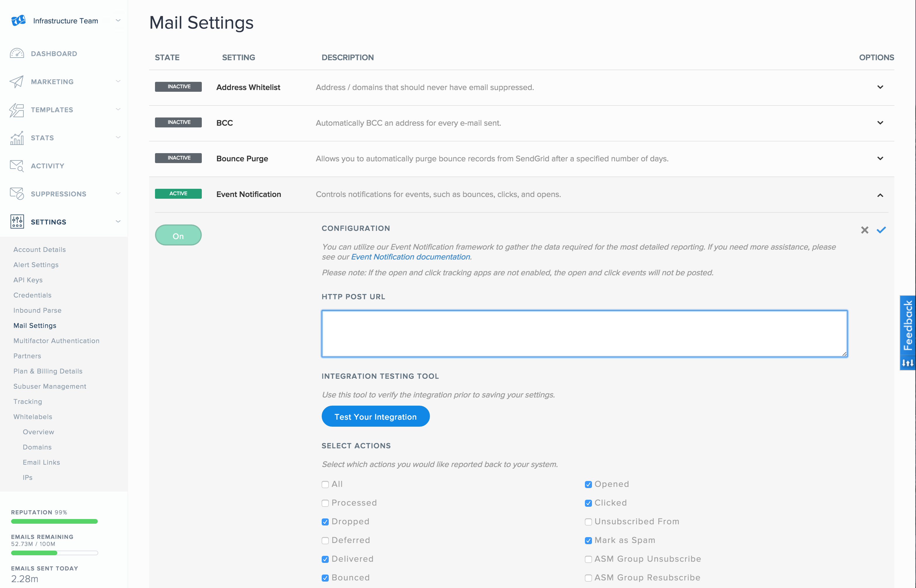The height and width of the screenshot is (588, 916).
Task: Toggle the Event Notification On switch
Action: (x=178, y=236)
